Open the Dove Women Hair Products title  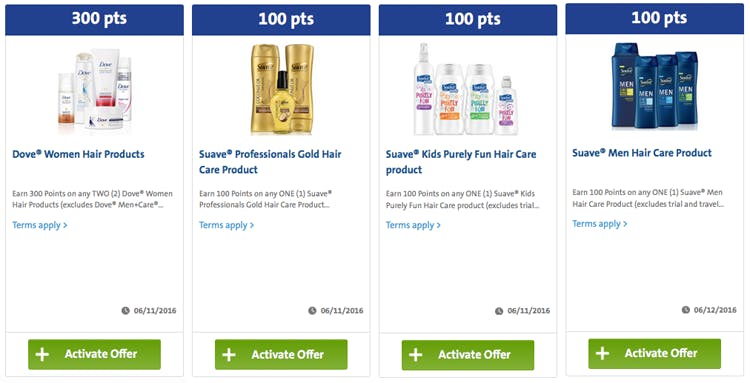point(78,154)
